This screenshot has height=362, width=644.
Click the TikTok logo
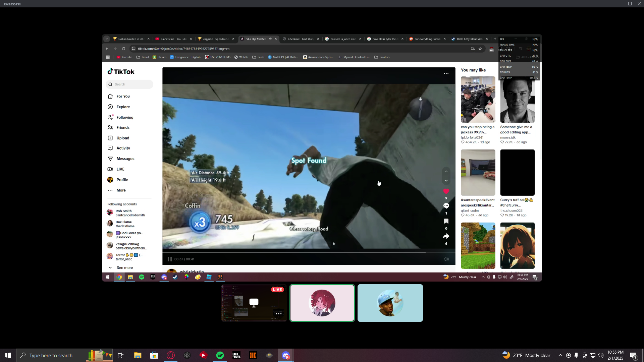pyautogui.click(x=121, y=72)
